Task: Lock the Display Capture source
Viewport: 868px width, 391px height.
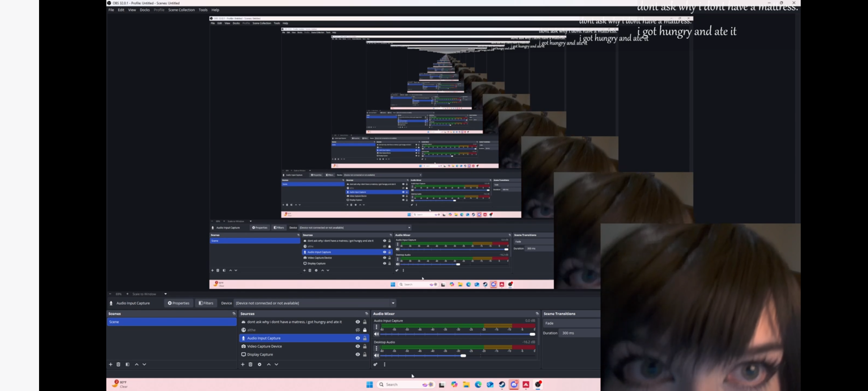Action: tap(365, 355)
